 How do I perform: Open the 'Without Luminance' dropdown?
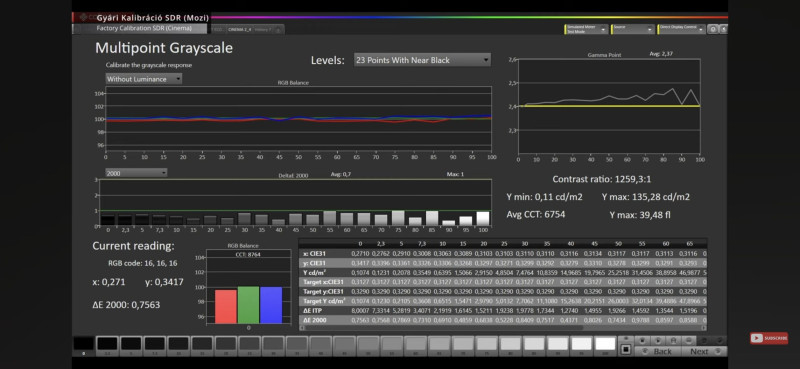pyautogui.click(x=143, y=79)
